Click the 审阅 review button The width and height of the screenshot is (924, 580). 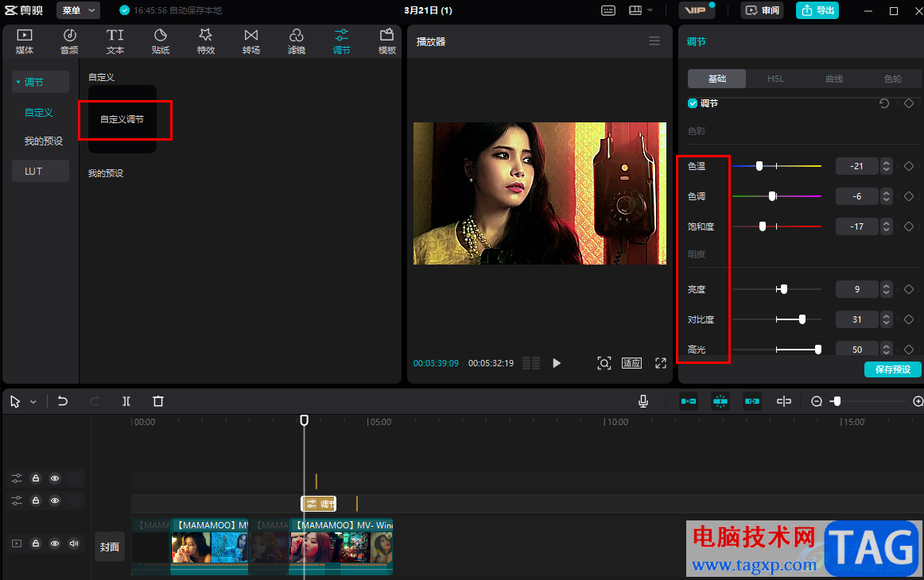pyautogui.click(x=762, y=10)
